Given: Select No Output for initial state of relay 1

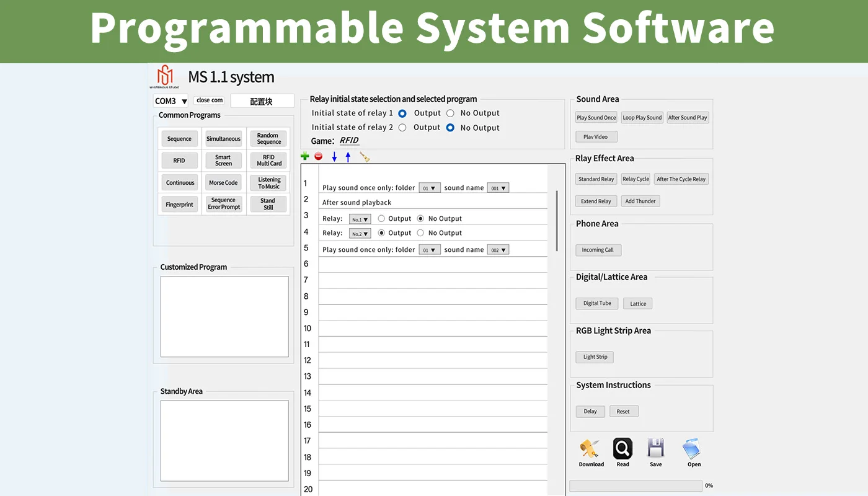Looking at the screenshot, I should 450,113.
